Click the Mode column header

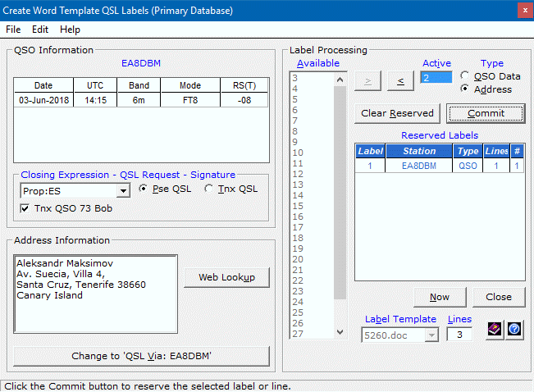(x=190, y=85)
